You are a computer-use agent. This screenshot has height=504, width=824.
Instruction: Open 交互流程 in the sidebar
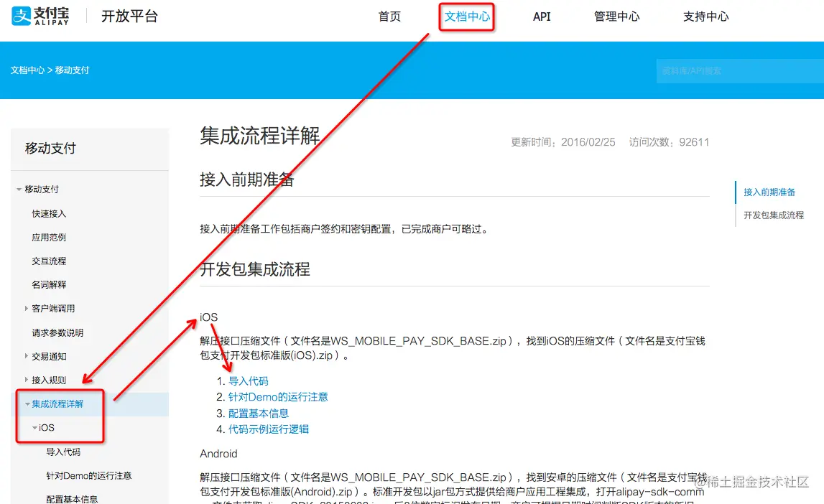pyautogui.click(x=49, y=261)
